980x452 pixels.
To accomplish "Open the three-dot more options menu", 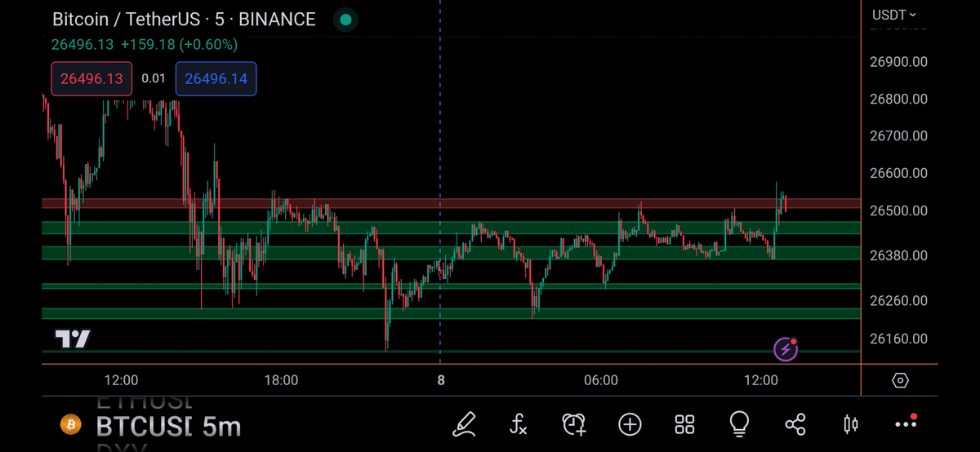I will click(x=906, y=423).
